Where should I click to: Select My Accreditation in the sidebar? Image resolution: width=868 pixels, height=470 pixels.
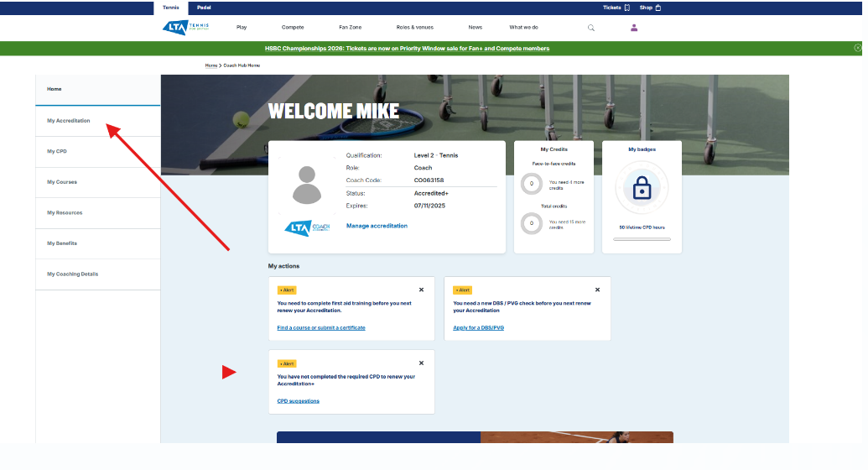pyautogui.click(x=69, y=121)
